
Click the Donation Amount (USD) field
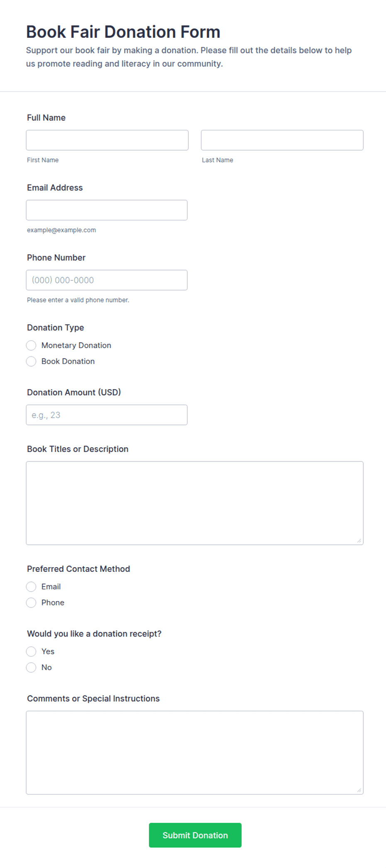[107, 415]
